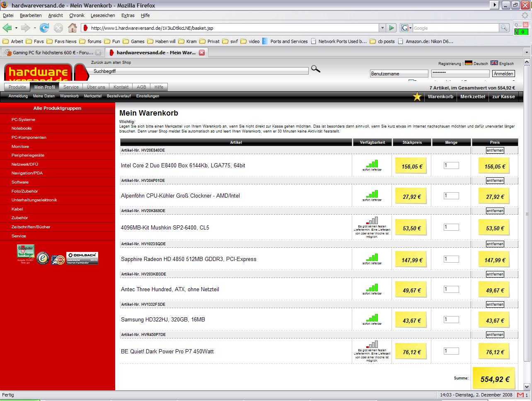Open the Datei menu

[x=8, y=15]
